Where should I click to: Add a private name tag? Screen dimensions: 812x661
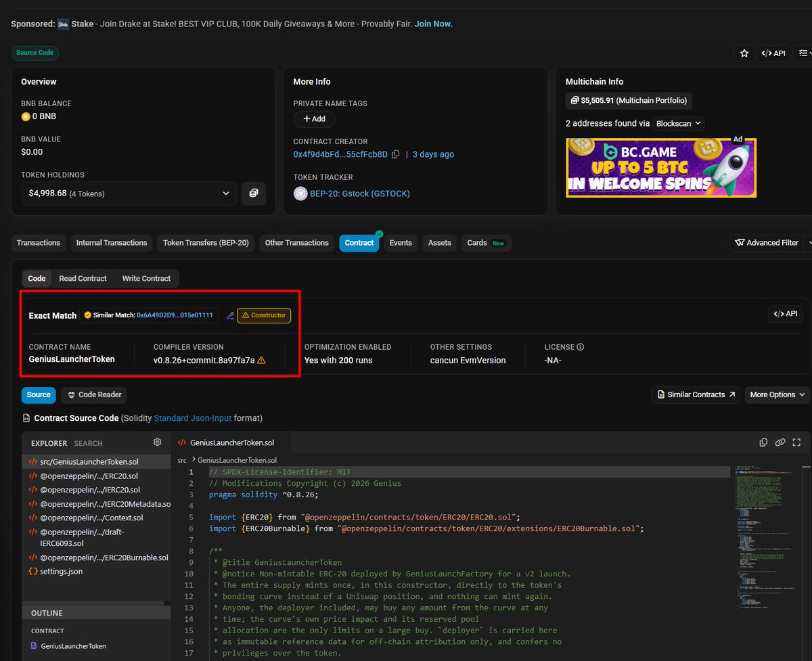point(314,119)
